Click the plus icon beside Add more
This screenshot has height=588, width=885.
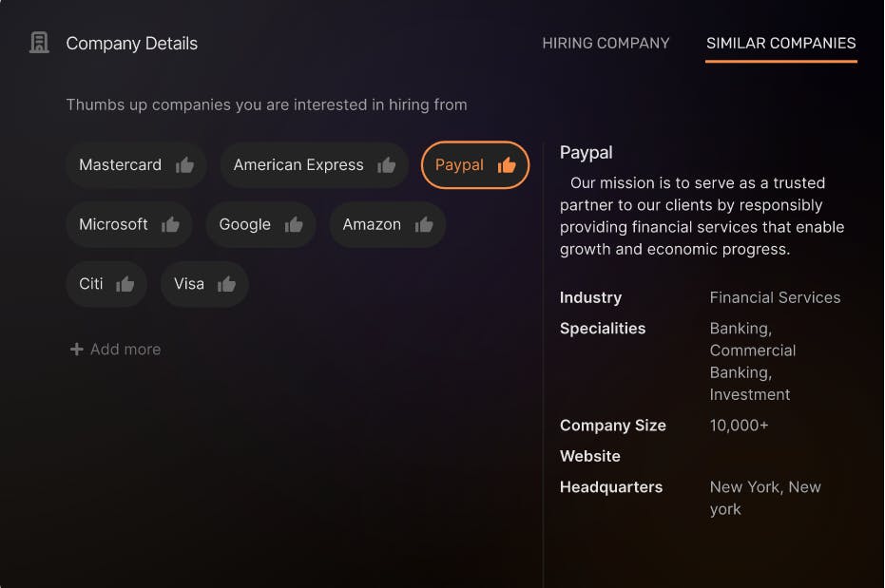76,350
